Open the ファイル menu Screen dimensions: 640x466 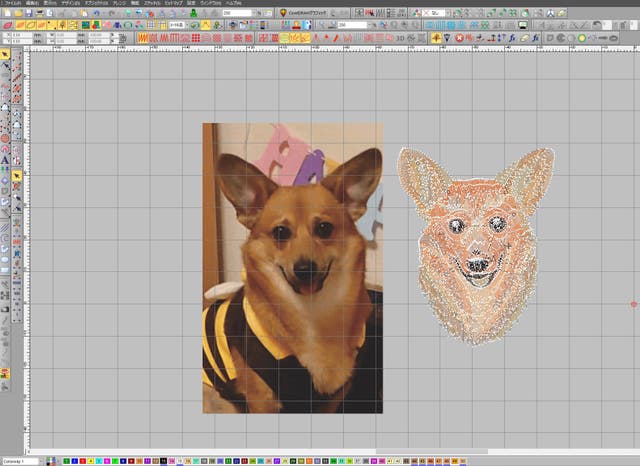pos(12,3)
